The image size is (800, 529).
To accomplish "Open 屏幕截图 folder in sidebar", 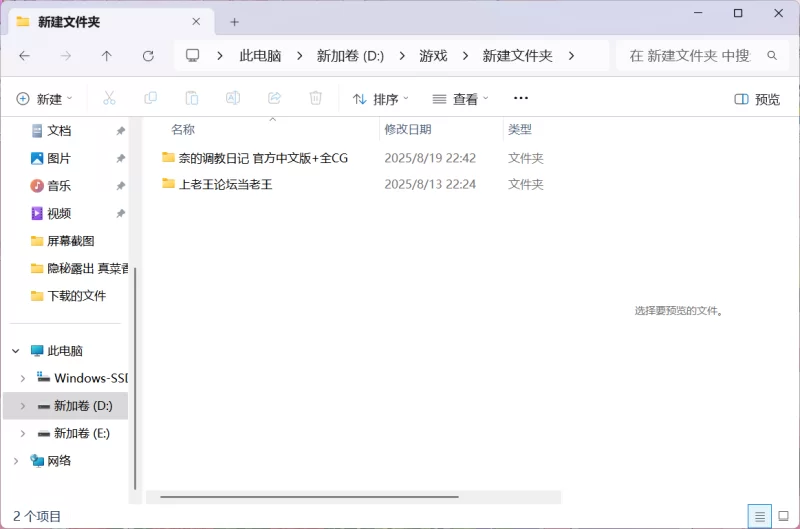I will click(70, 241).
